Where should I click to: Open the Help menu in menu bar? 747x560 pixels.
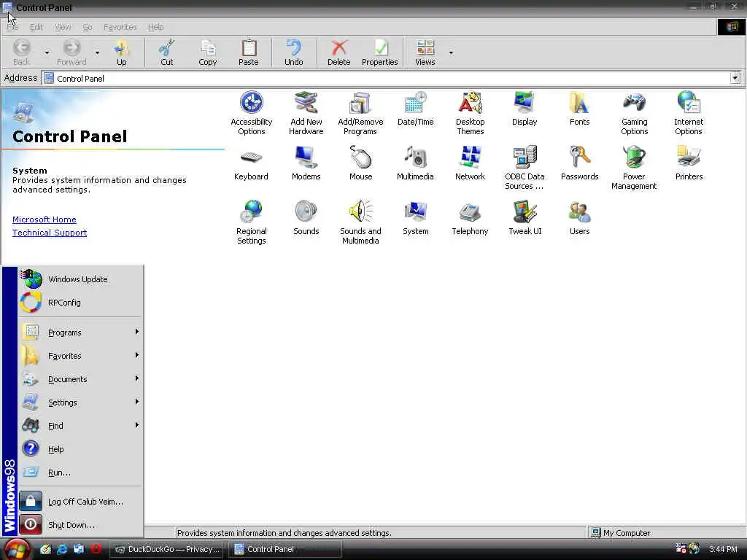[x=155, y=27]
